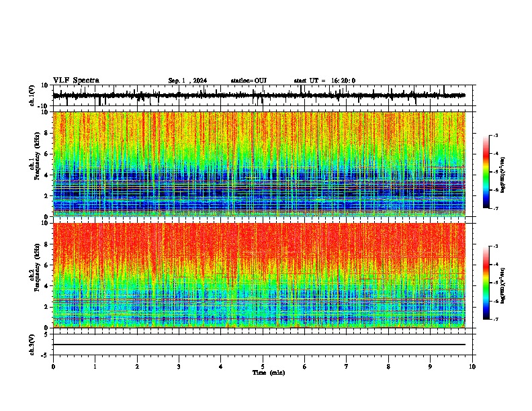The image size is (532, 411).
Task: Click the "Time (min)" axis label
Action: pyautogui.click(x=269, y=373)
